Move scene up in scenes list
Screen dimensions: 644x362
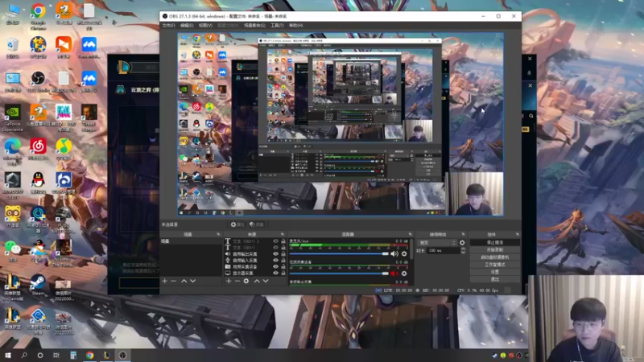tap(184, 281)
